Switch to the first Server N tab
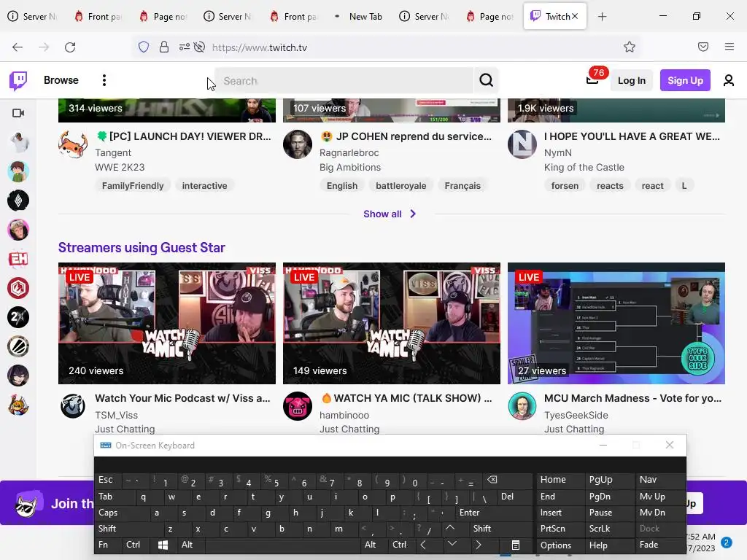 point(32,17)
